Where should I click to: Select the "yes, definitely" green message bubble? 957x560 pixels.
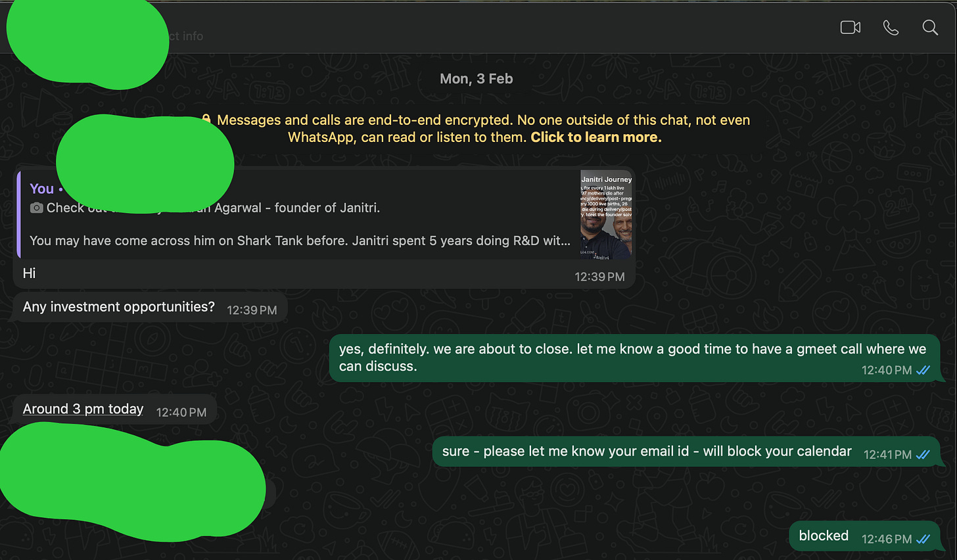(x=634, y=358)
